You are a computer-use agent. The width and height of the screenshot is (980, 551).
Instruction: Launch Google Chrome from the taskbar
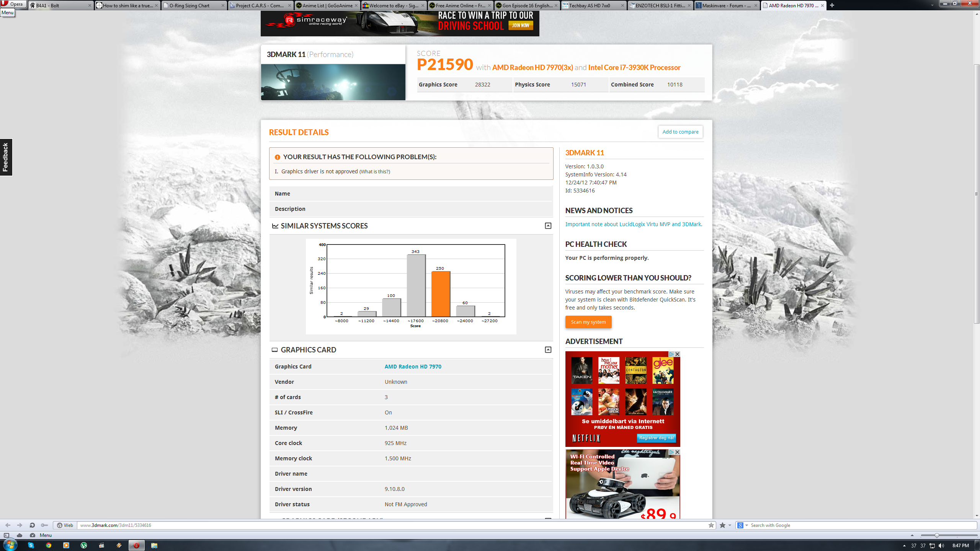click(x=49, y=545)
